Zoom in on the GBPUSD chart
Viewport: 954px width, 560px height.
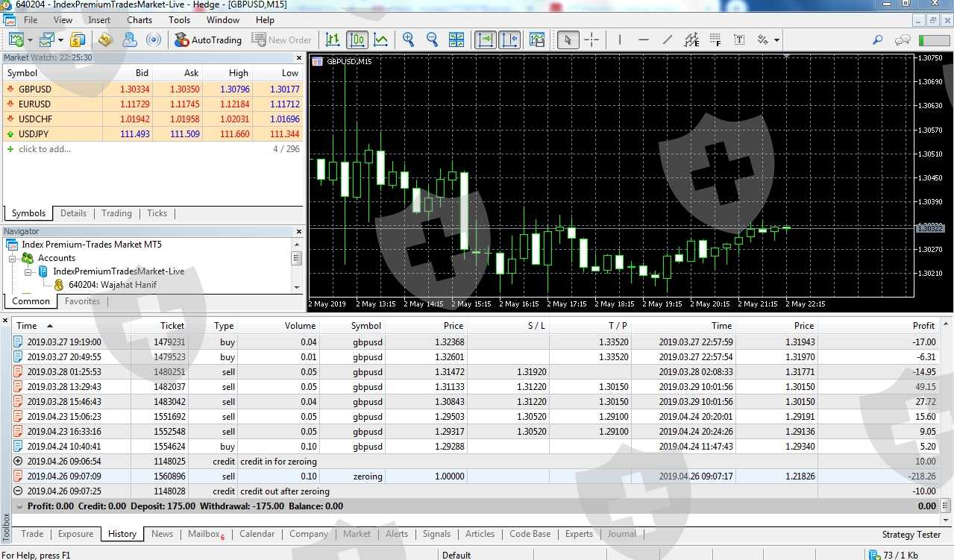point(408,40)
